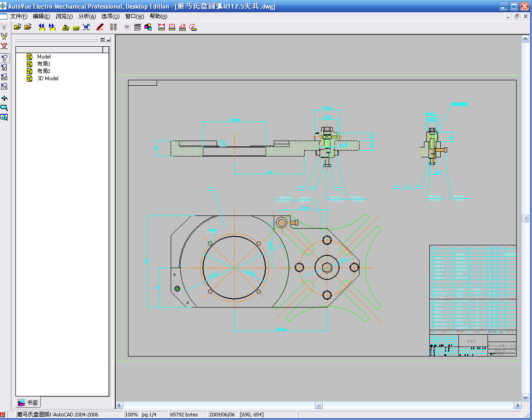Activate the Zoom magnifier tool

(x=5, y=107)
